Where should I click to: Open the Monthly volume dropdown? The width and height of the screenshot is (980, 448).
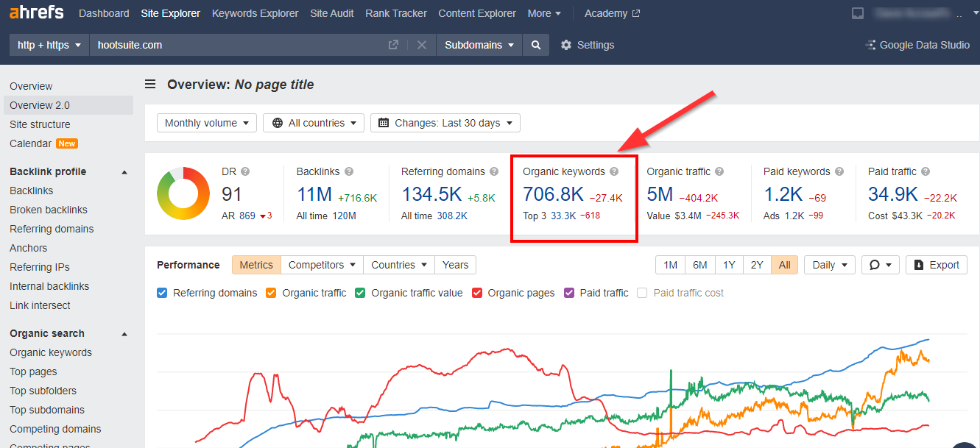207,123
